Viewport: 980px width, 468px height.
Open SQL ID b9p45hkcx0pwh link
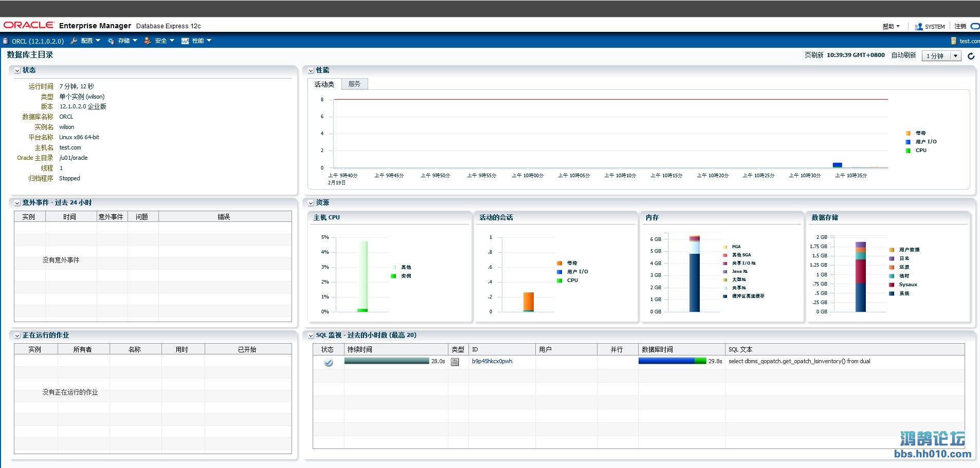492,361
